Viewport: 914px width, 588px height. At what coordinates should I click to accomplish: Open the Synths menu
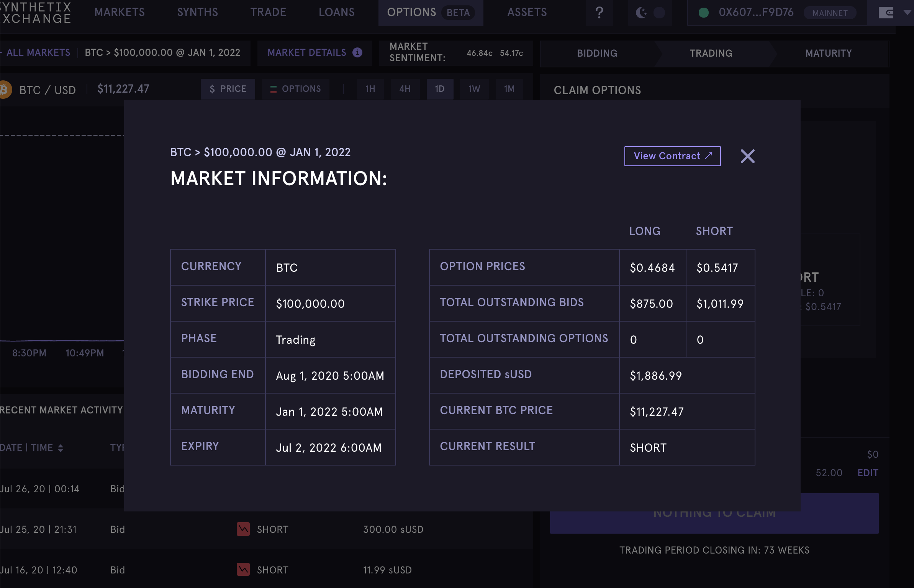(198, 13)
